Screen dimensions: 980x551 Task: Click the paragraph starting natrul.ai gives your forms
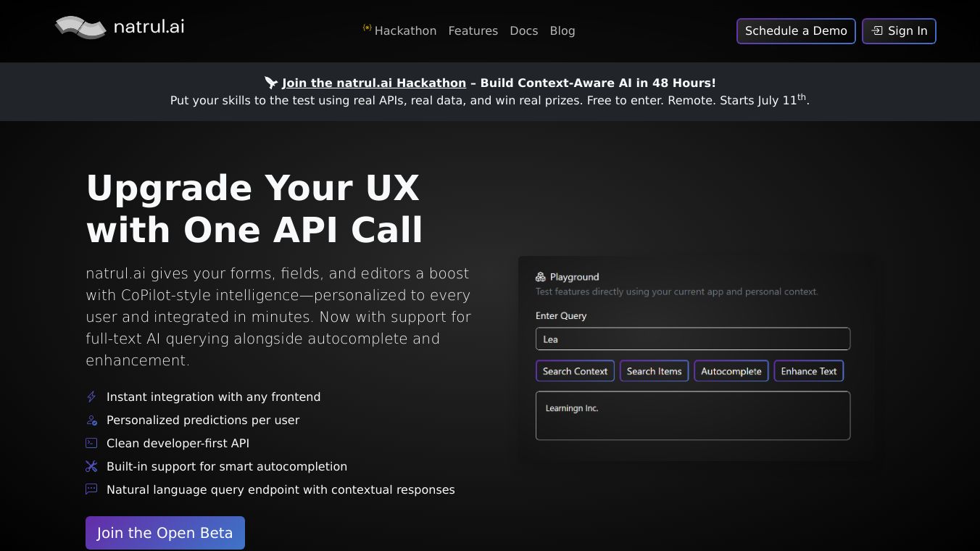tap(279, 317)
